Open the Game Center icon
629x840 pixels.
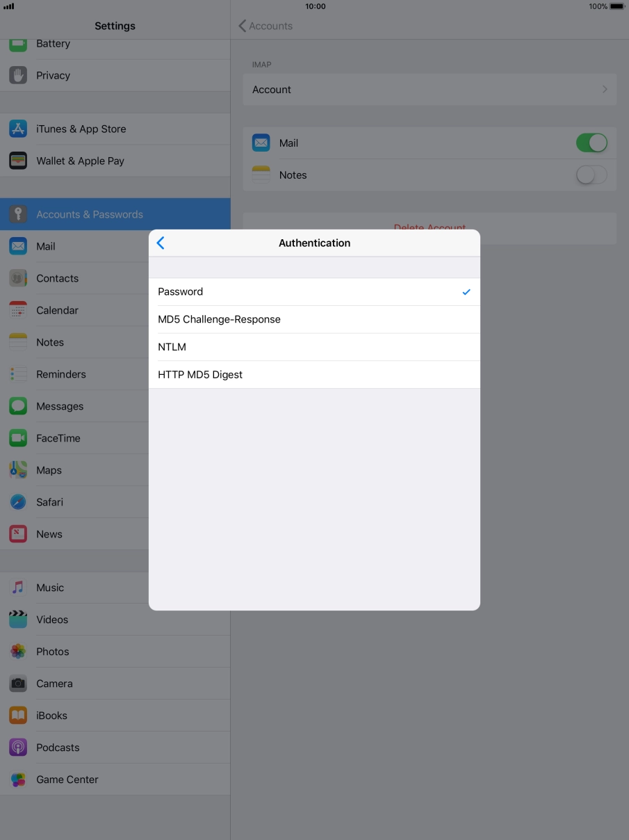tap(18, 780)
